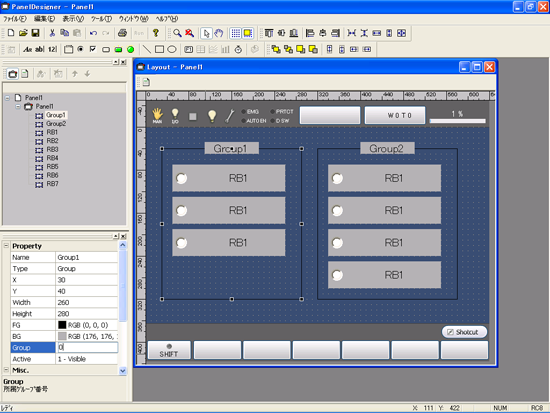Click the Save disk icon in toolbar
Screen dimensions: 550x413
(35, 33)
